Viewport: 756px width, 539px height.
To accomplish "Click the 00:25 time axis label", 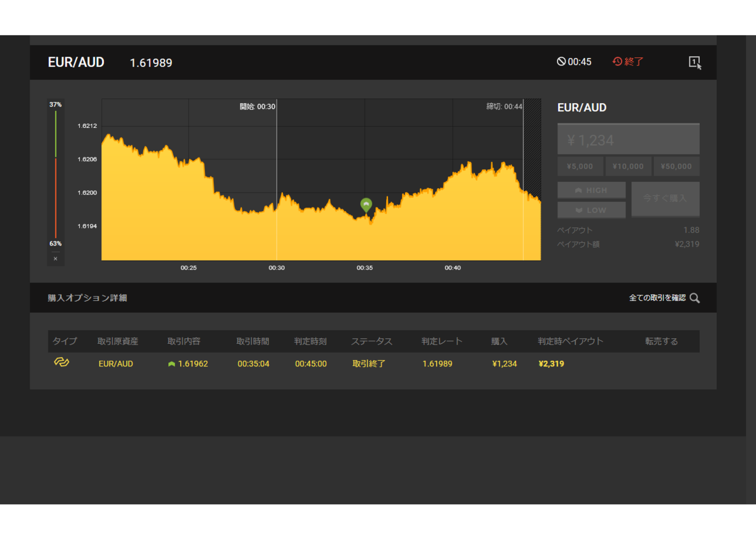I will pos(188,268).
